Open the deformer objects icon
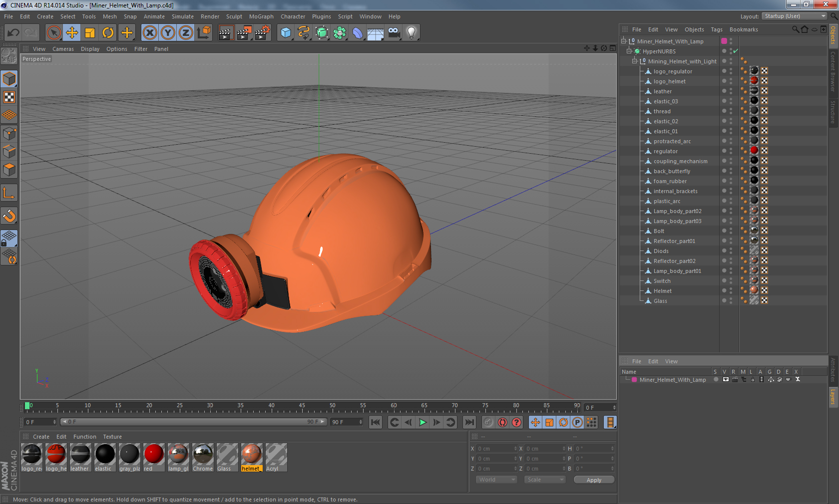The width and height of the screenshot is (839, 504). [358, 33]
